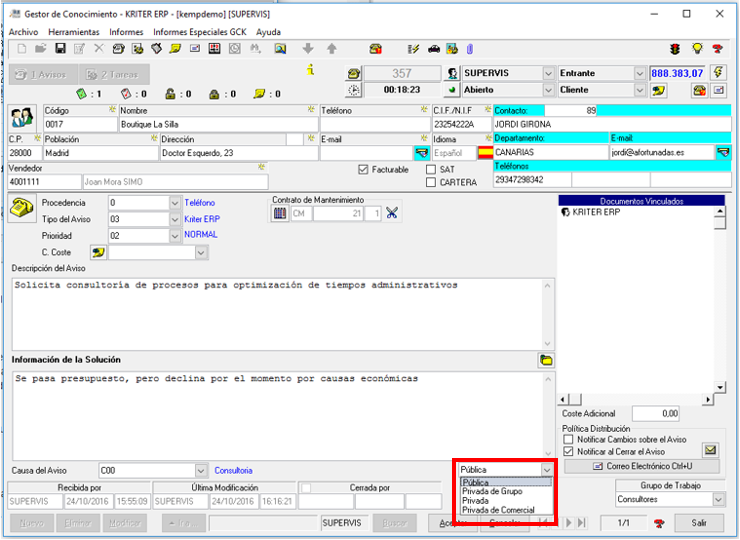The height and width of the screenshot is (540, 740).
Task: Open the Entrante direction dropdown
Action: [x=639, y=74]
